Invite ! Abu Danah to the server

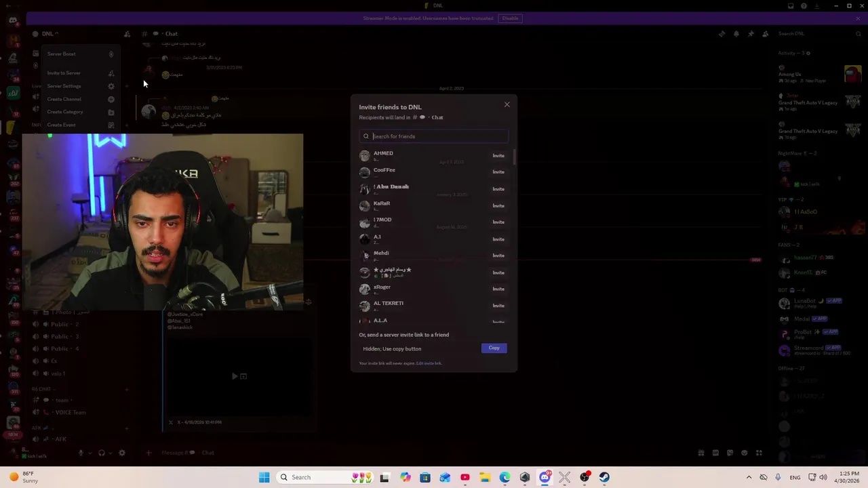click(498, 189)
